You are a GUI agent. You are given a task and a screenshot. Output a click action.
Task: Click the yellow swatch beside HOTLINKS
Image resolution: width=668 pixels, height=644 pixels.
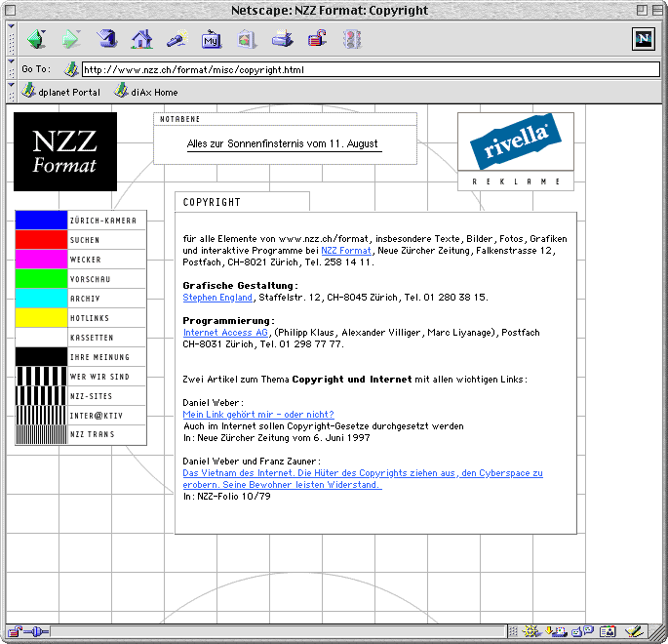click(41, 317)
